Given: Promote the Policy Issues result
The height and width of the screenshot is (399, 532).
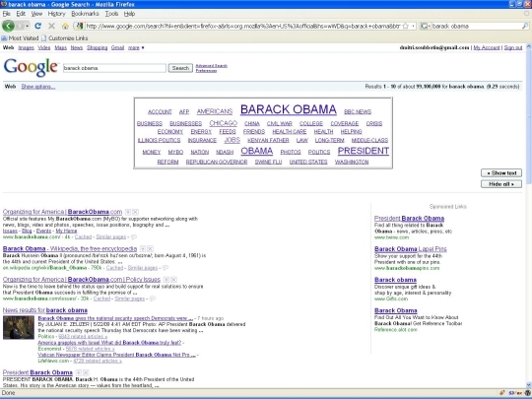Looking at the screenshot, I should point(166,280).
